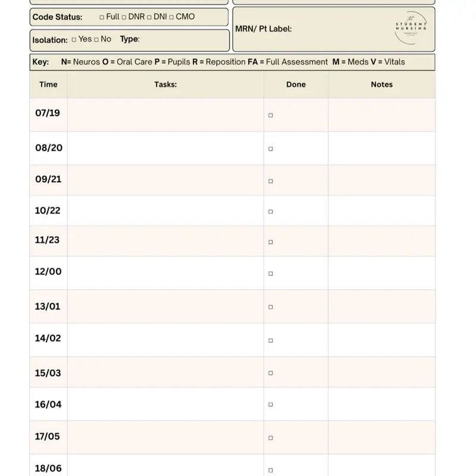The width and height of the screenshot is (476, 476).
Task: Check the DNR code status box
Action: click(x=124, y=17)
